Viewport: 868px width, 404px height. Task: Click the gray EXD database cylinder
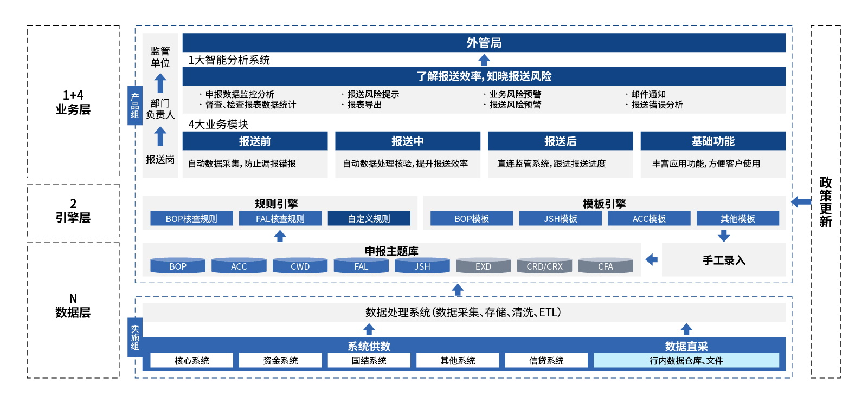pos(483,265)
